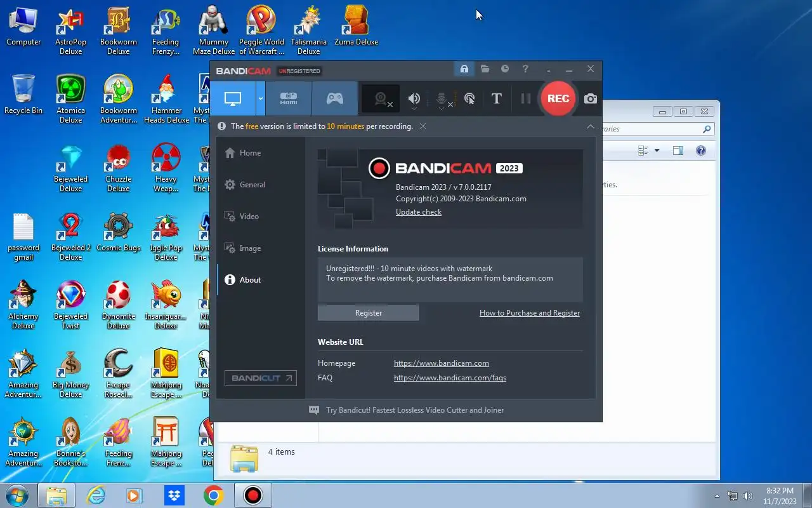
Task: Open Explorer help blue question icon
Action: tap(701, 150)
